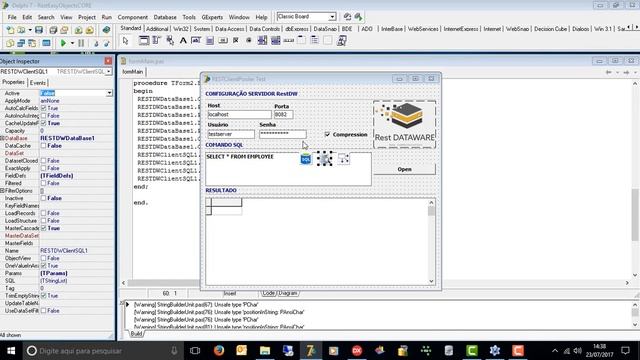Click the Help contents toolbar icon

106,30
